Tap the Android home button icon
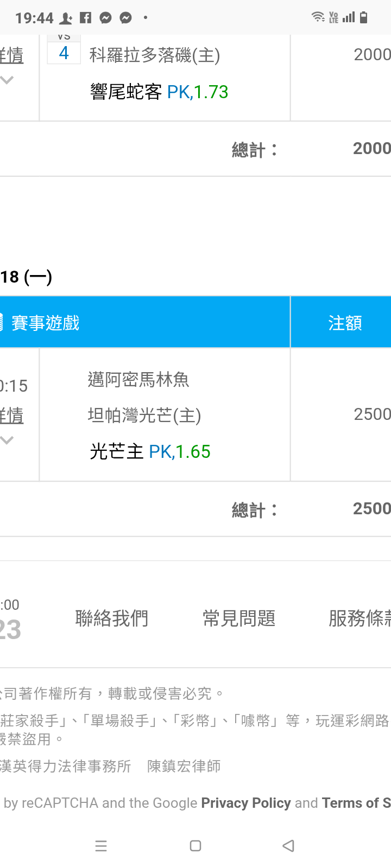The width and height of the screenshot is (391, 868). tap(195, 845)
